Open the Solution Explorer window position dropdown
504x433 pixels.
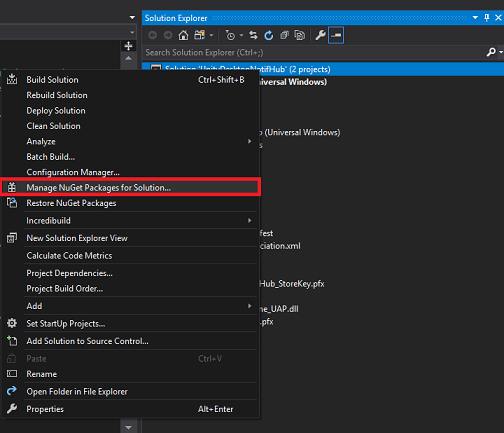pyautogui.click(x=475, y=18)
